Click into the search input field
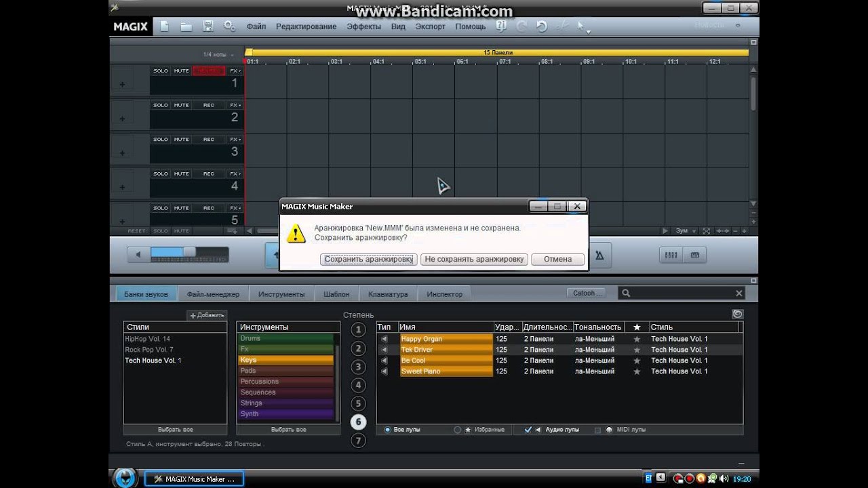The height and width of the screenshot is (488, 868). click(x=683, y=293)
